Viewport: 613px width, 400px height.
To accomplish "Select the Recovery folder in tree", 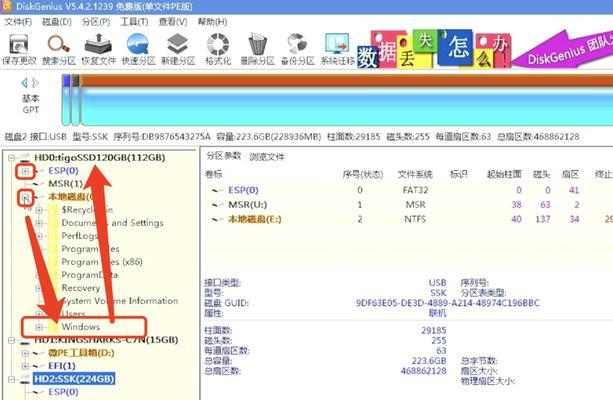I will (81, 288).
